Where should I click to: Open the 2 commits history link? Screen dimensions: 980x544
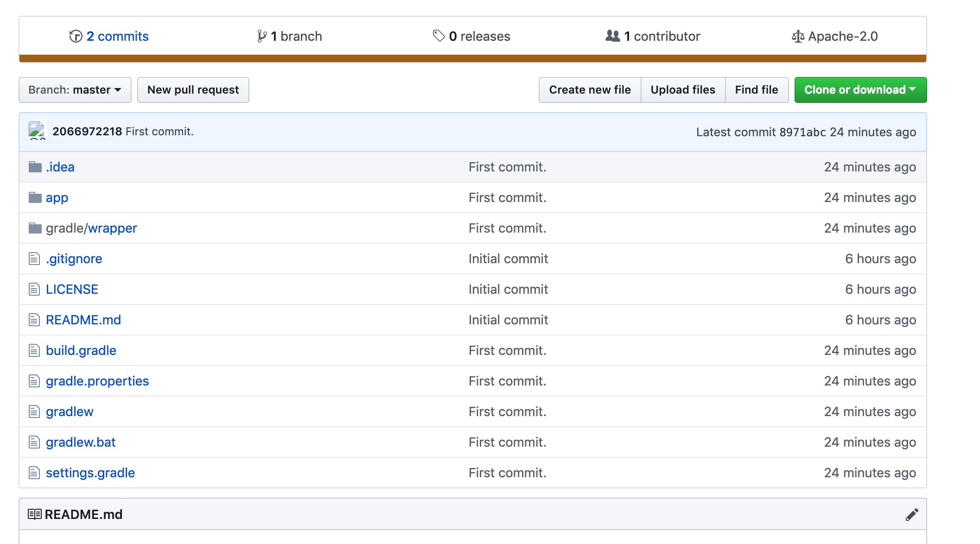tap(109, 36)
